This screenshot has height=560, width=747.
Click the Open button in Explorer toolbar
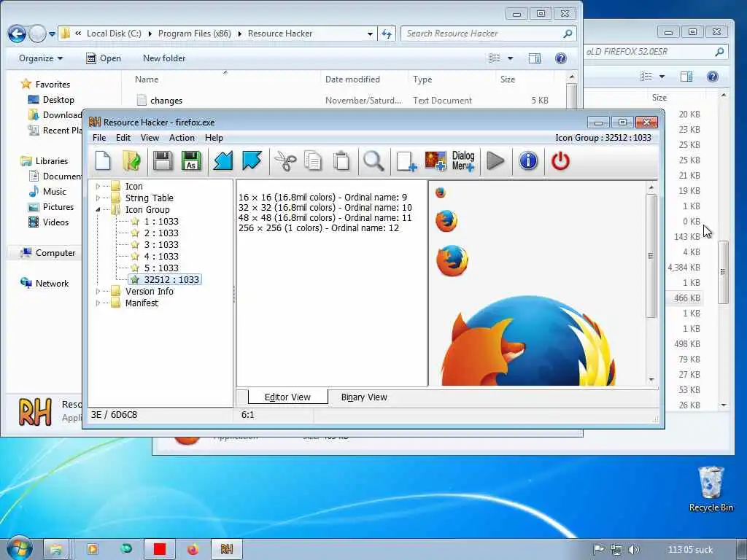[104, 58]
